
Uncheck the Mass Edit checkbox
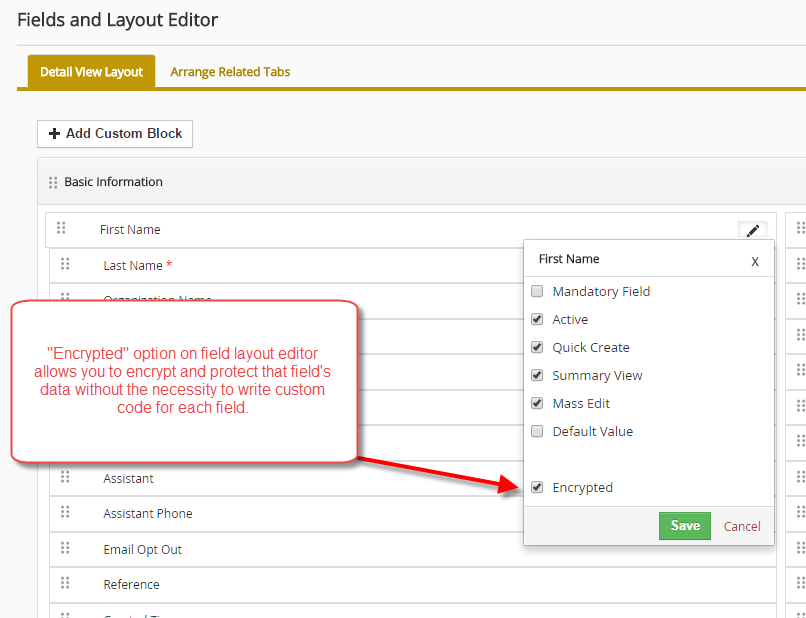point(537,403)
